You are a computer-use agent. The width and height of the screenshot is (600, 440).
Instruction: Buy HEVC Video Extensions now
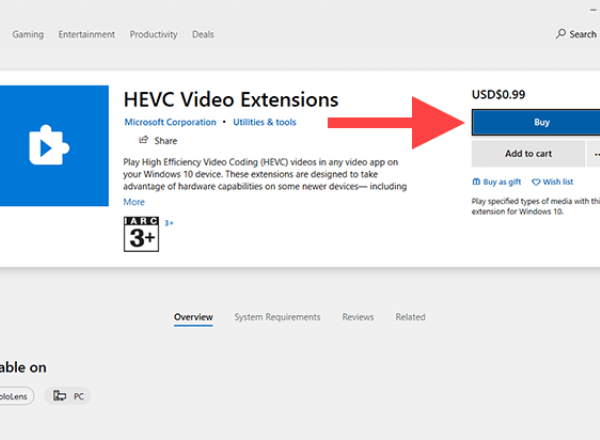coord(536,122)
